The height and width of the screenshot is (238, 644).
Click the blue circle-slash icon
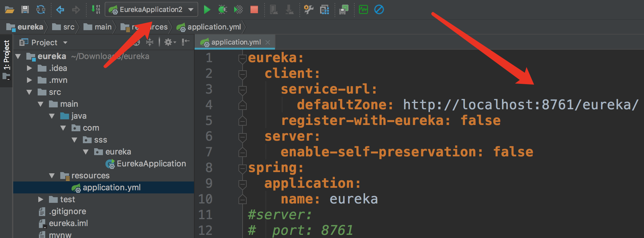click(x=379, y=10)
